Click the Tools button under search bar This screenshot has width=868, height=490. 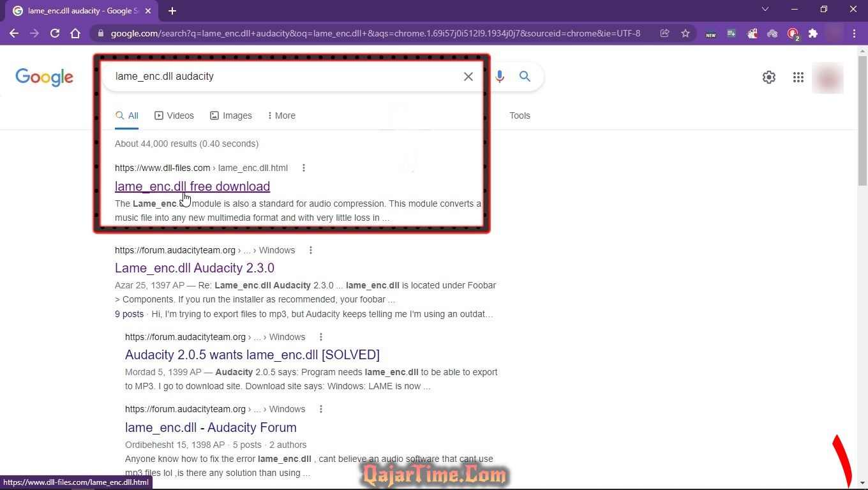520,115
